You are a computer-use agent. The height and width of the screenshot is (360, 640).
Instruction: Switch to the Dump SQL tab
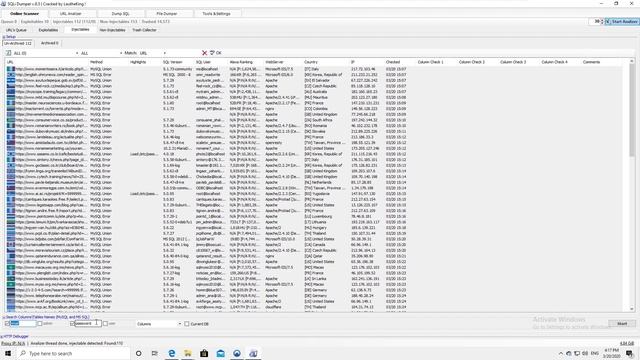click(x=120, y=13)
